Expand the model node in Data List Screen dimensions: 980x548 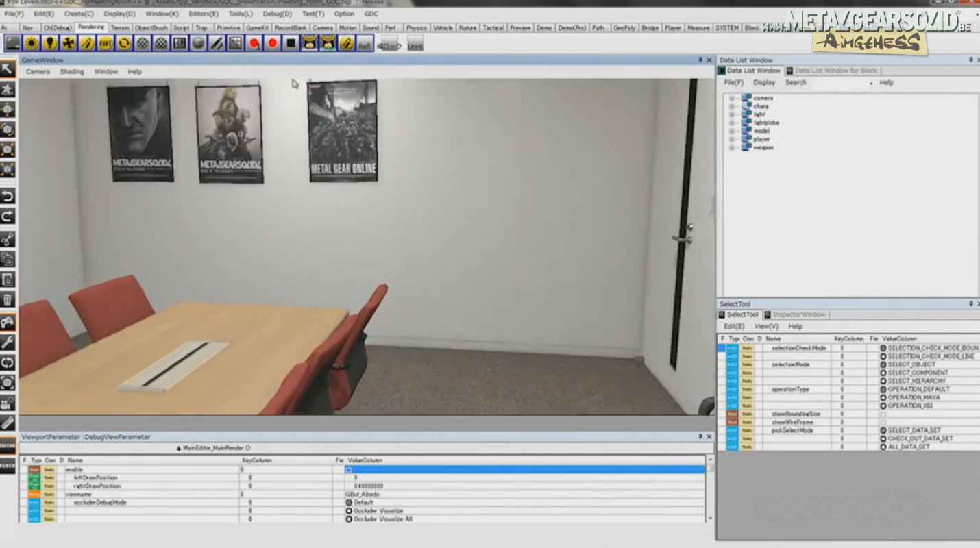click(731, 131)
